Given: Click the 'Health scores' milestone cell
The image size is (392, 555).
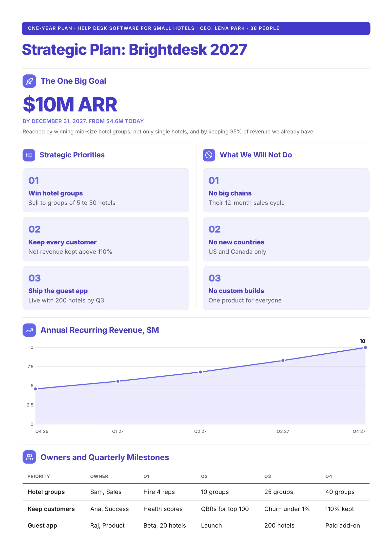Looking at the screenshot, I should [x=163, y=509].
